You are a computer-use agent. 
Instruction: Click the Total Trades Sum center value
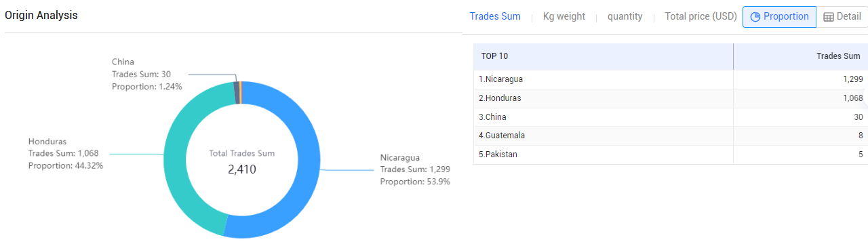[x=242, y=169]
